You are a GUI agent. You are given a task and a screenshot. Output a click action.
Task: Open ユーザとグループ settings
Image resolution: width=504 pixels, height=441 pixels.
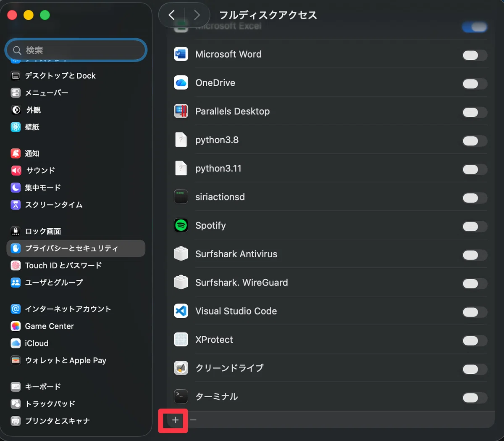pyautogui.click(x=76, y=283)
